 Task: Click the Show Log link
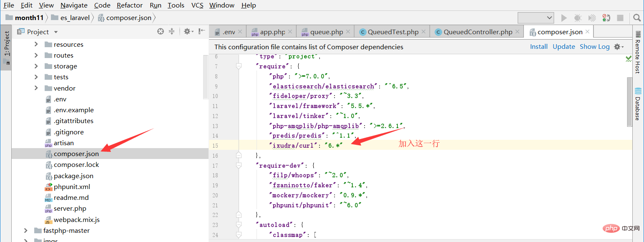(594, 47)
